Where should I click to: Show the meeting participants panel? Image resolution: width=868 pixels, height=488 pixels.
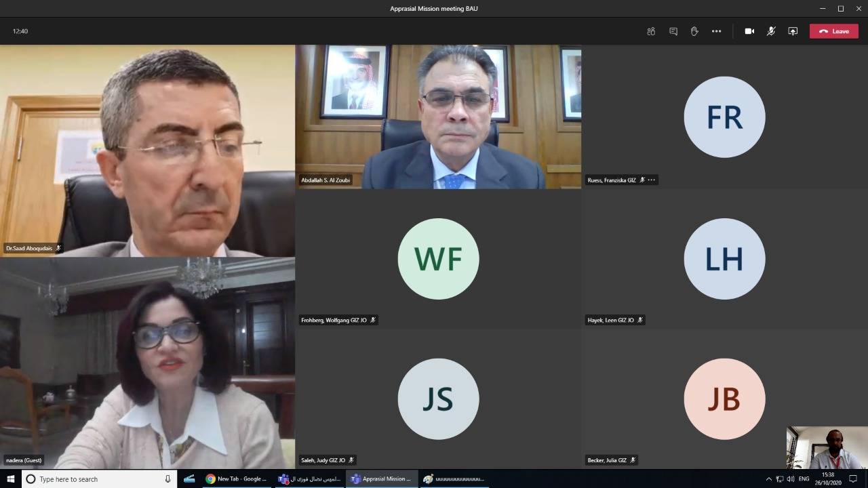[x=651, y=31]
